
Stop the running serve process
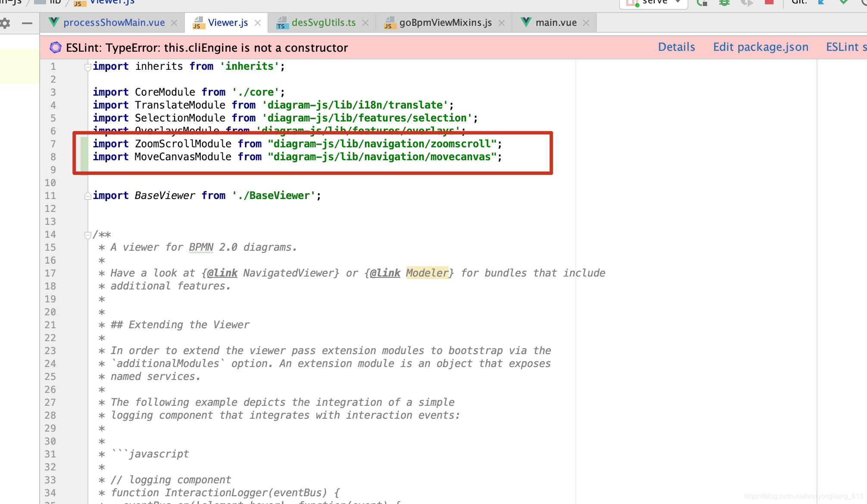pos(769,2)
